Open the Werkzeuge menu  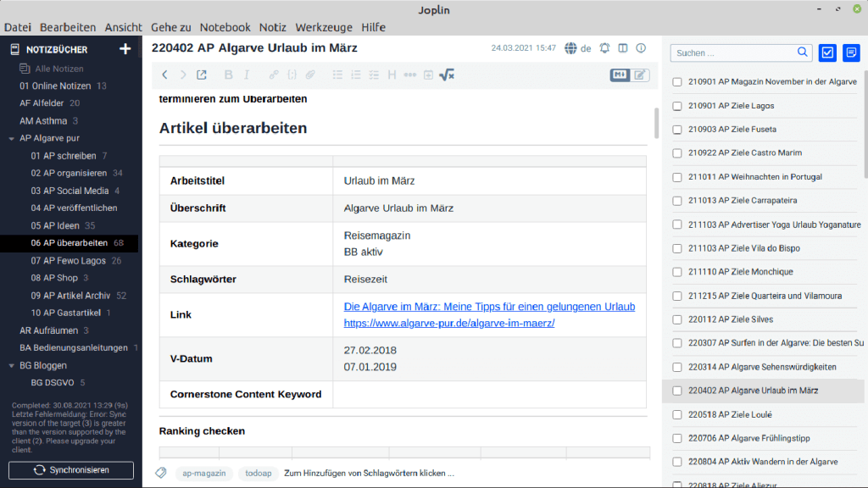(x=323, y=27)
